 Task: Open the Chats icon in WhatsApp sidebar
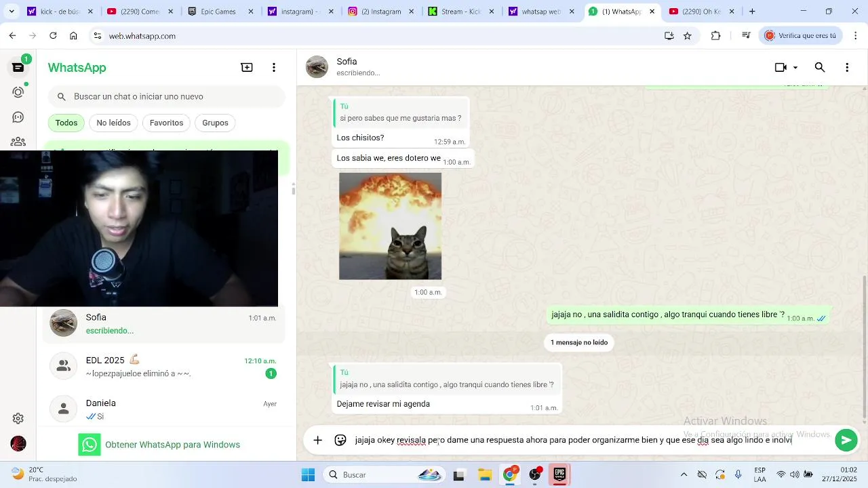pos(18,67)
